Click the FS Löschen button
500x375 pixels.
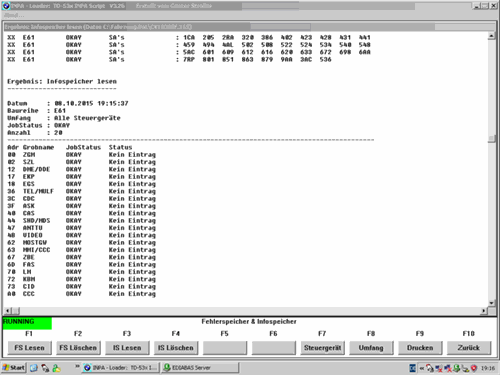point(78,348)
